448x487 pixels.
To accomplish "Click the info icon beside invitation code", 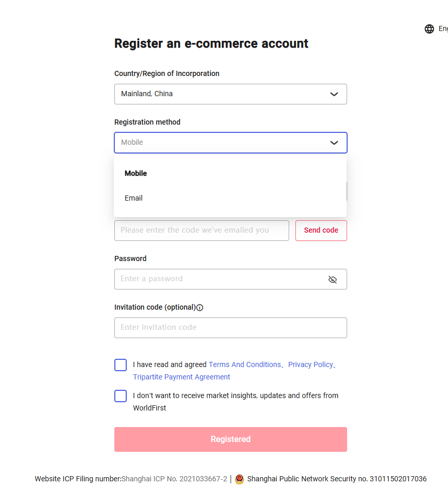I will (x=200, y=307).
